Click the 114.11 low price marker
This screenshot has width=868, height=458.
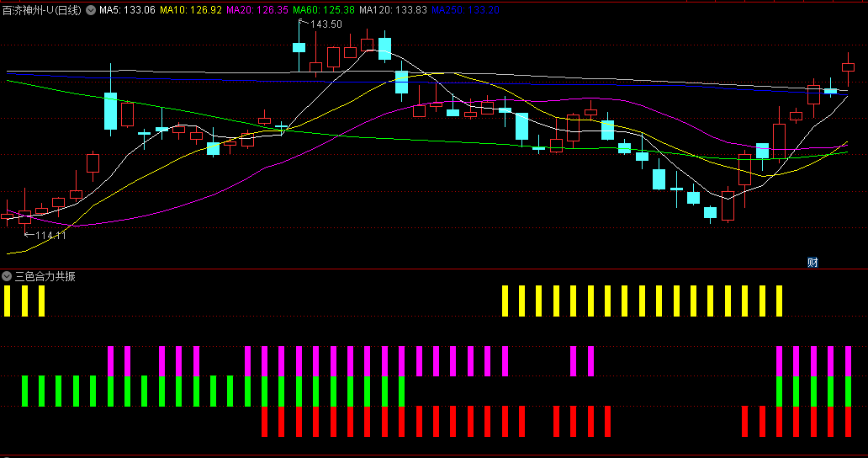click(x=50, y=236)
